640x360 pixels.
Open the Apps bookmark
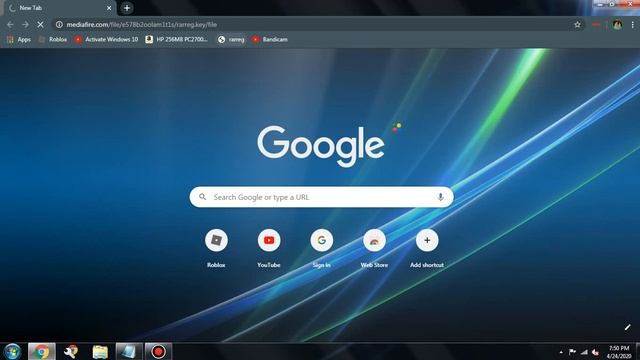pos(19,40)
